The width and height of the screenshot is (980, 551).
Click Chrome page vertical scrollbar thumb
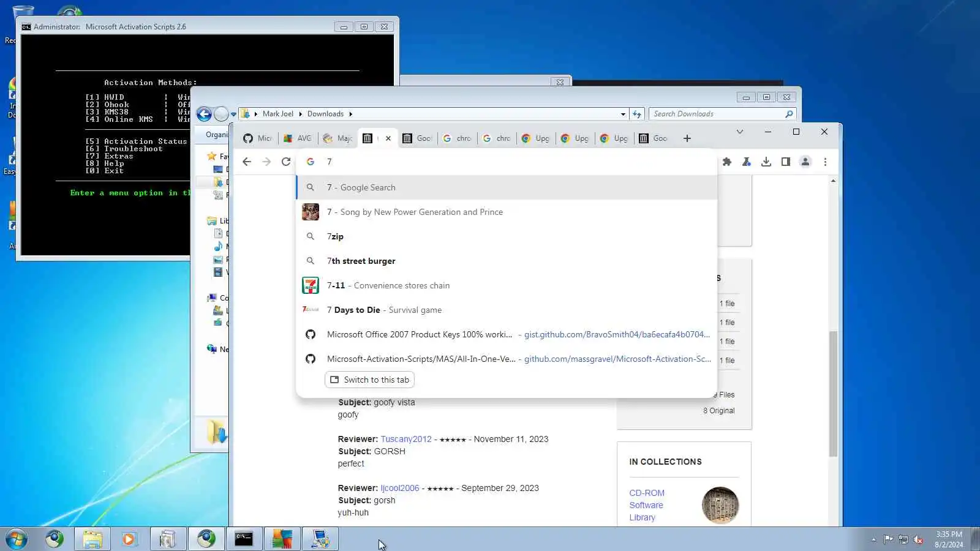click(x=833, y=393)
